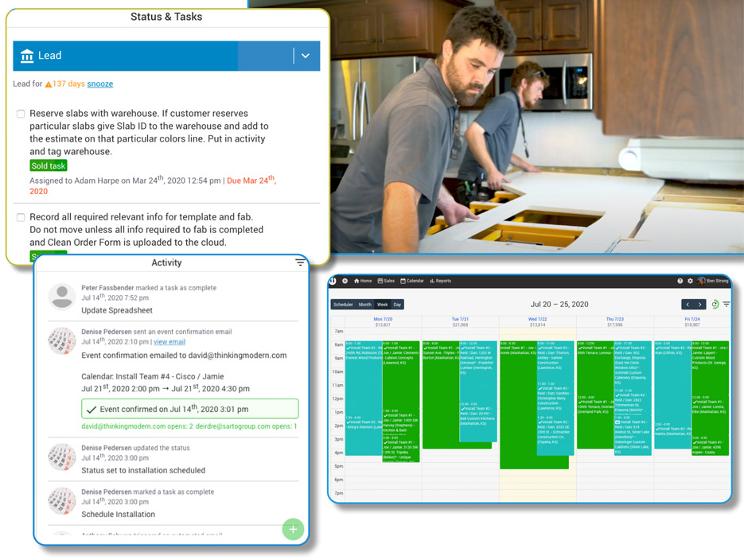
Task: Click 'Due Mar 24th, 2020' text
Action: [x=153, y=185]
